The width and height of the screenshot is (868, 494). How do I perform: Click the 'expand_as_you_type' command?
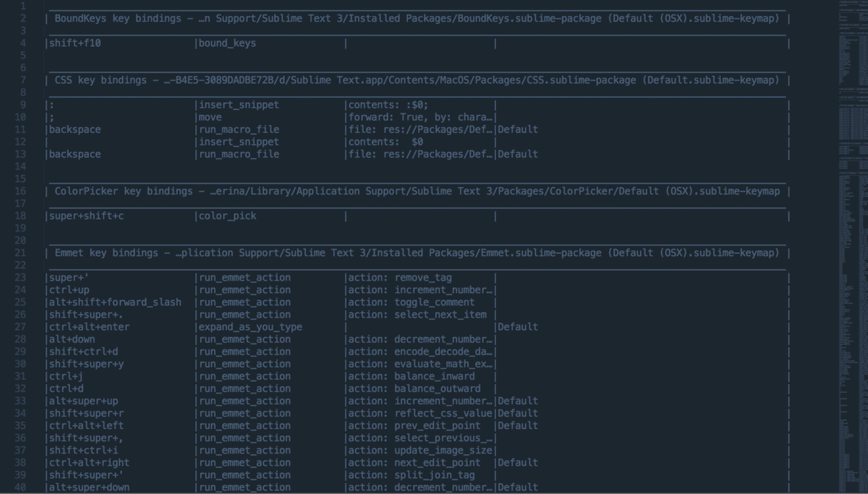(x=250, y=327)
